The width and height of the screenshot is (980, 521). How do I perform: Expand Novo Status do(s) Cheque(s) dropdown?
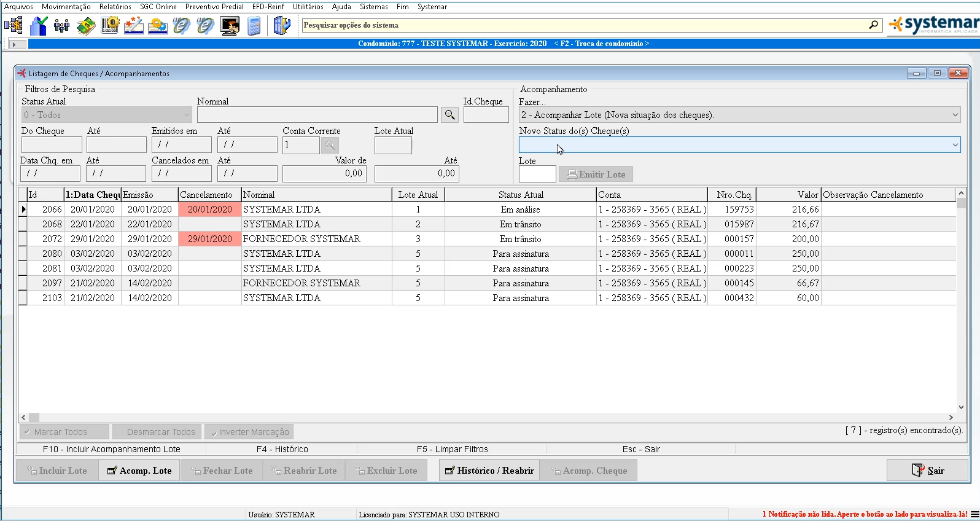pyautogui.click(x=955, y=145)
